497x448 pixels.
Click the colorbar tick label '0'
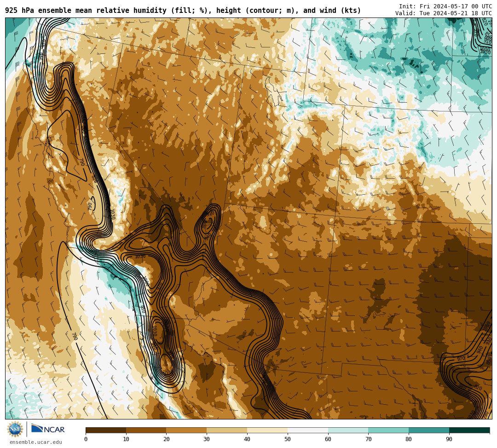[86, 439]
